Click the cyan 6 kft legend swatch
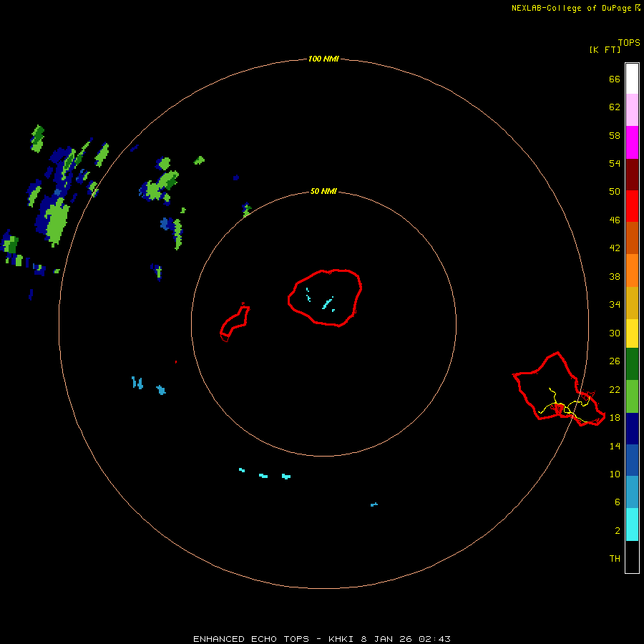 632,525
